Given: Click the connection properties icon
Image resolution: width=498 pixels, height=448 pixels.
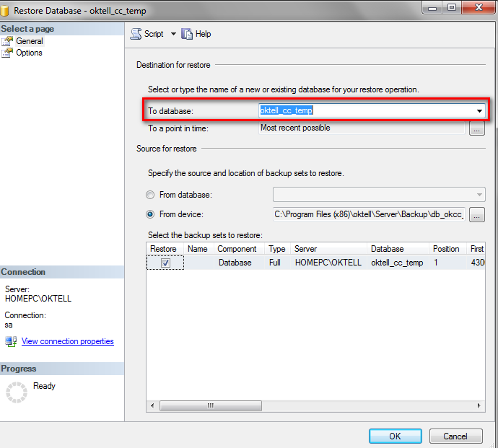Looking at the screenshot, I should pos(11,341).
